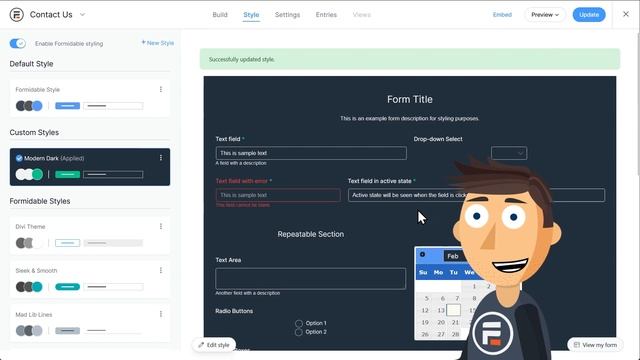The height and width of the screenshot is (360, 640).
Task: Click the Formidable Forms logo icon
Action: point(16,15)
